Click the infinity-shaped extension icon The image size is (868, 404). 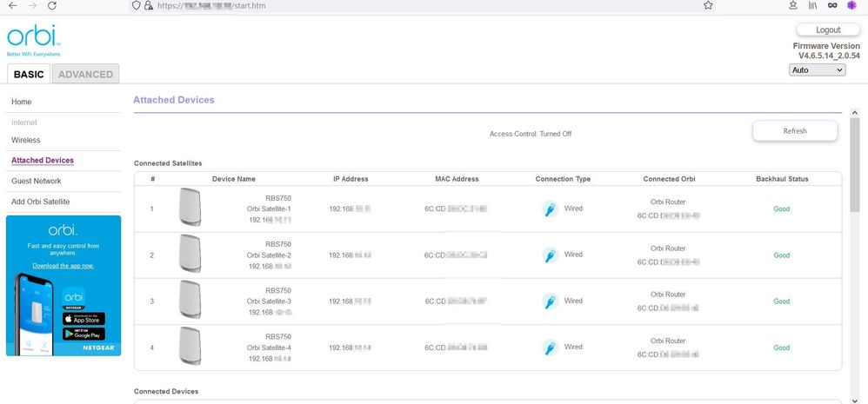832,5
